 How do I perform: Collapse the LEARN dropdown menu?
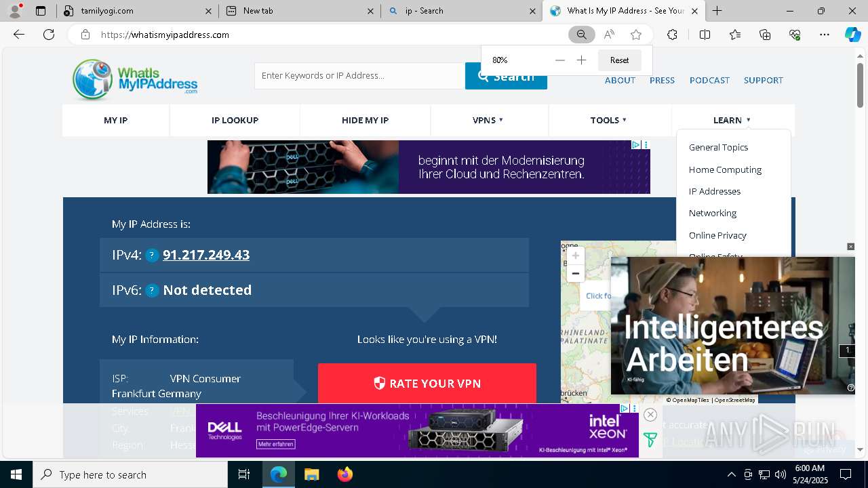pyautogui.click(x=732, y=120)
